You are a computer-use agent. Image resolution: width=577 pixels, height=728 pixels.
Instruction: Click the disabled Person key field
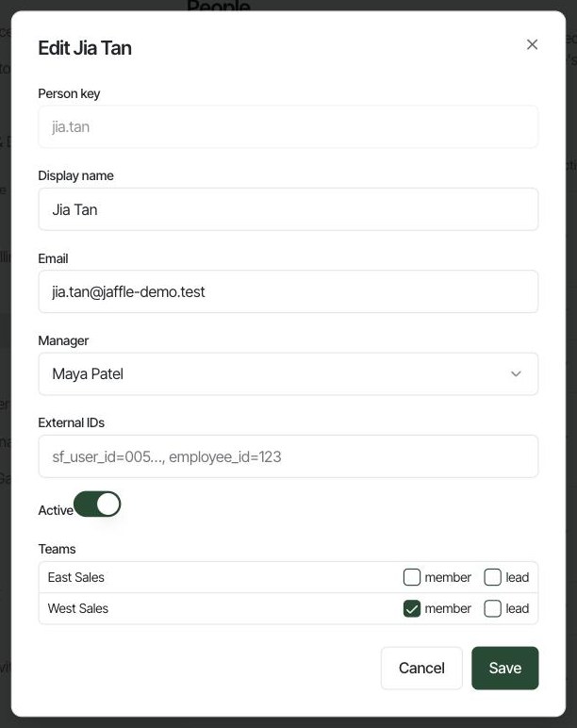[288, 126]
